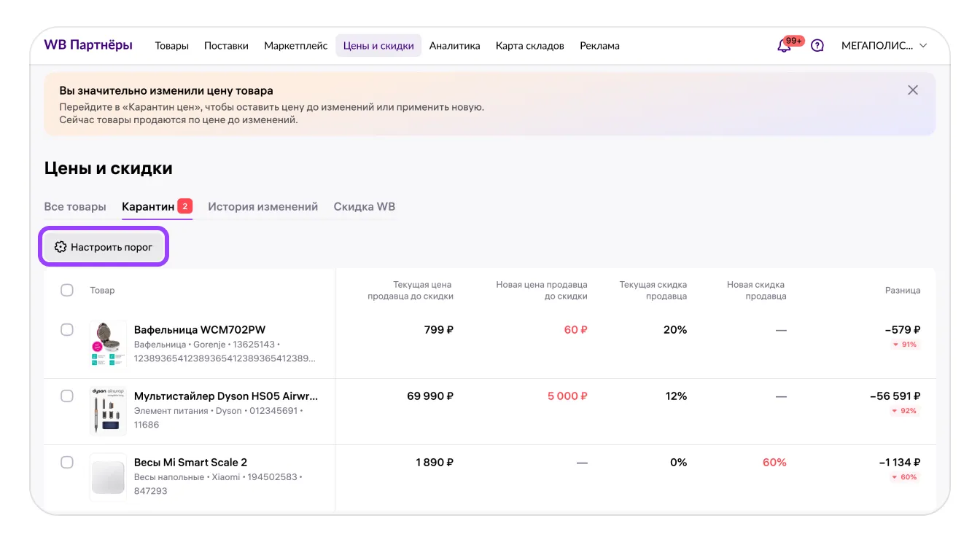980x542 pixels.
Task: Open the Маркетплейс menu
Action: point(296,45)
